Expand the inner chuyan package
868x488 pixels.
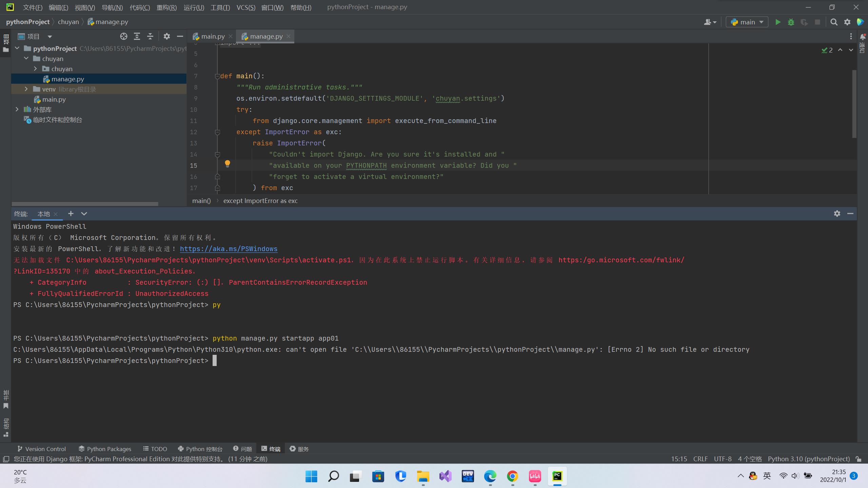(x=35, y=69)
